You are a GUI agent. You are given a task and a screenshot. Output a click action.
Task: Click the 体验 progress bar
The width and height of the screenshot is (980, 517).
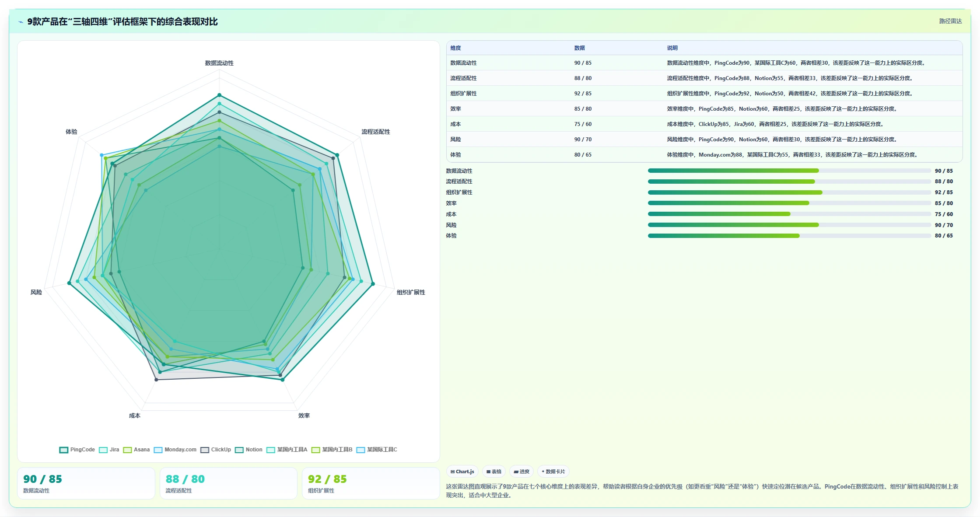click(789, 236)
